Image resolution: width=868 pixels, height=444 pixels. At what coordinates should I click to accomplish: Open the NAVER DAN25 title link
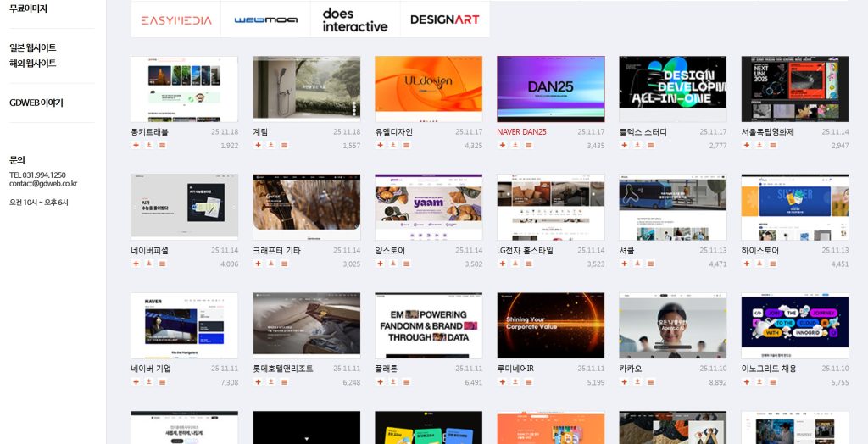click(x=521, y=132)
